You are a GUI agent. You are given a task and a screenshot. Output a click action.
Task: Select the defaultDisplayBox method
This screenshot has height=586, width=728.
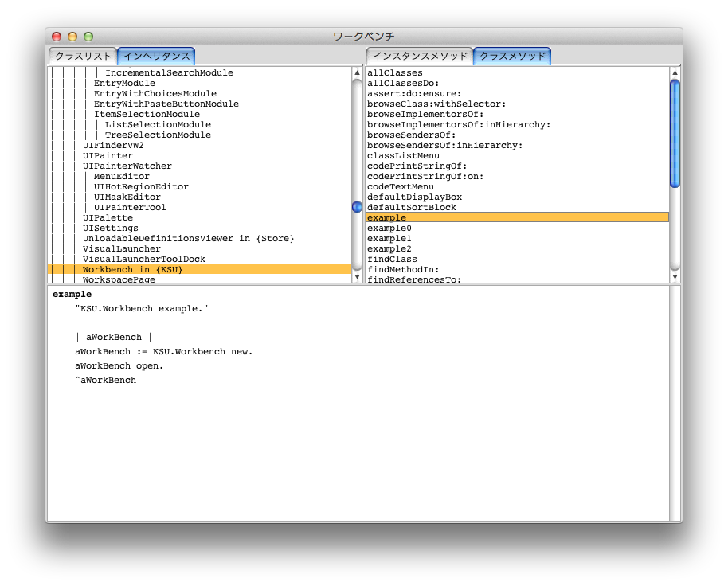click(x=415, y=197)
